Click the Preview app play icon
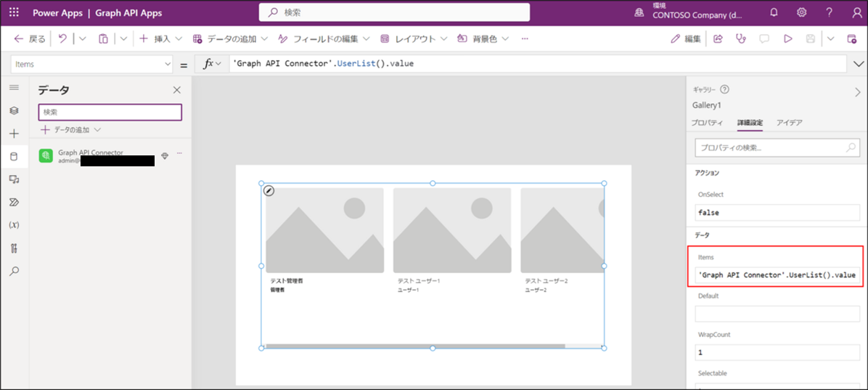Image resolution: width=868 pixels, height=390 pixels. click(x=787, y=38)
